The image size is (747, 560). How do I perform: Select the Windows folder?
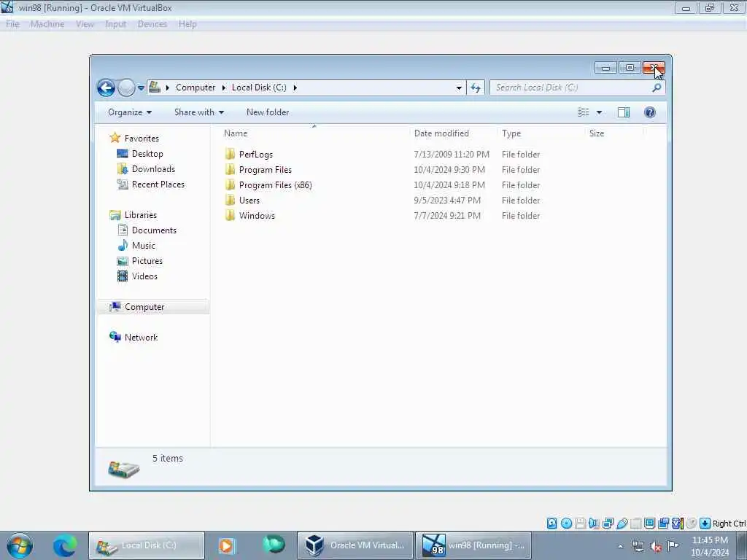pos(257,215)
